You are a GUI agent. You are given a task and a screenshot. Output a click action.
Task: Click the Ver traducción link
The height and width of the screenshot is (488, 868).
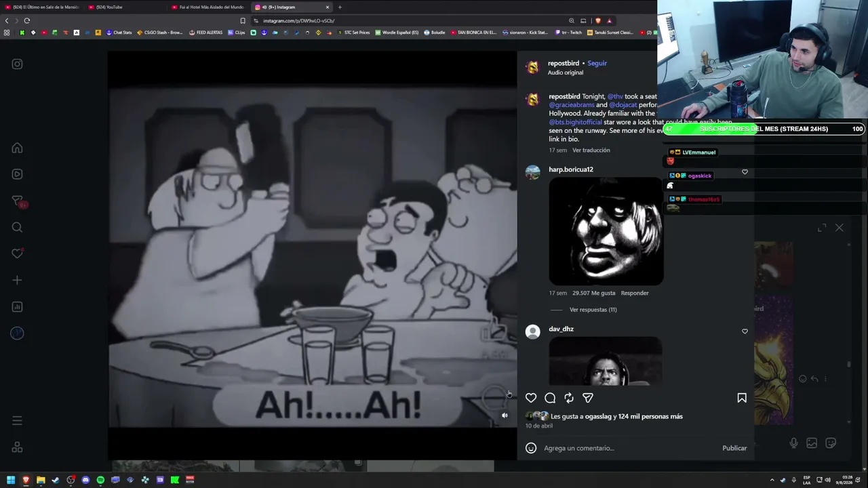591,150
